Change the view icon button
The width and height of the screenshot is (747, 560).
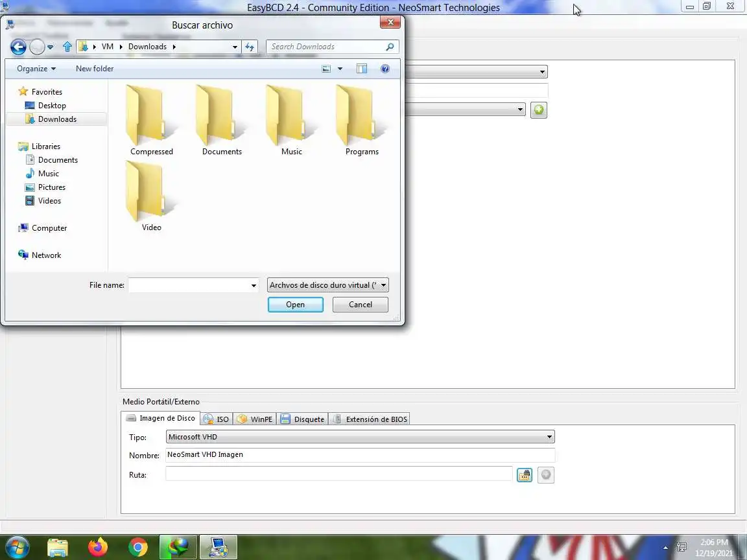pyautogui.click(x=326, y=69)
